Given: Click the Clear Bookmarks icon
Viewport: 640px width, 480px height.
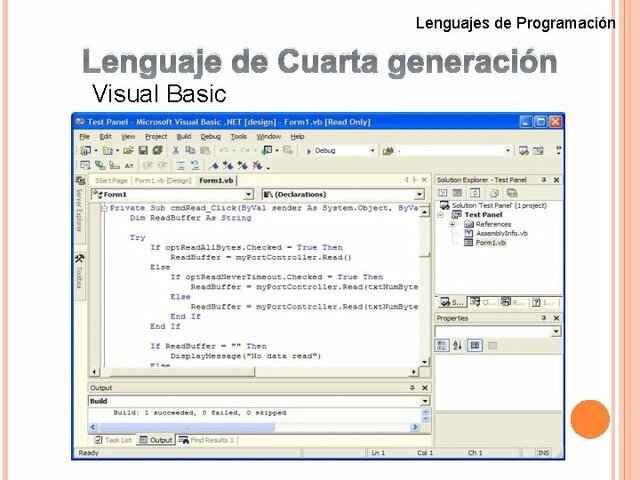Looking at the screenshot, I should coord(258,166).
